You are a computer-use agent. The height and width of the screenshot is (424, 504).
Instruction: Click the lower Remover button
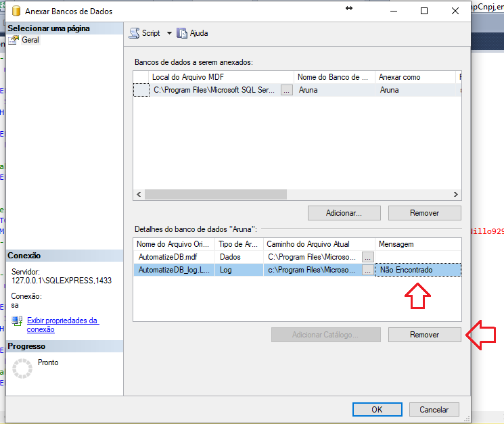(x=425, y=335)
